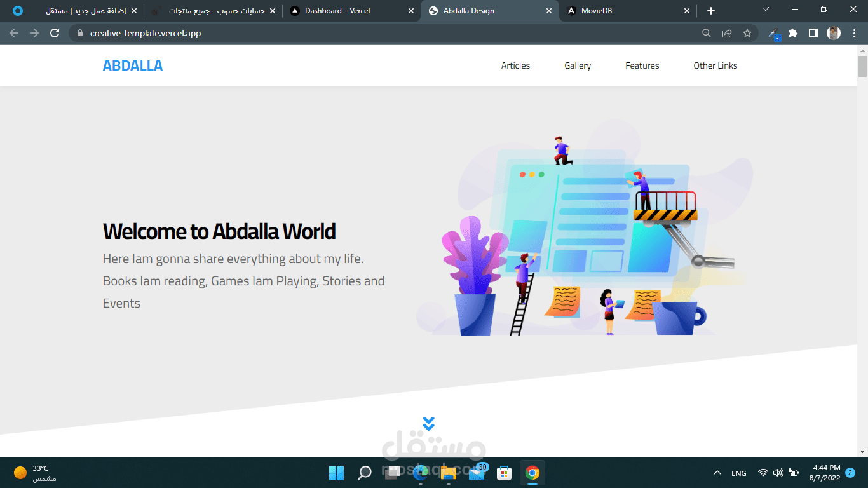868x488 pixels.
Task: Click the volume speaker icon
Action: [778, 473]
